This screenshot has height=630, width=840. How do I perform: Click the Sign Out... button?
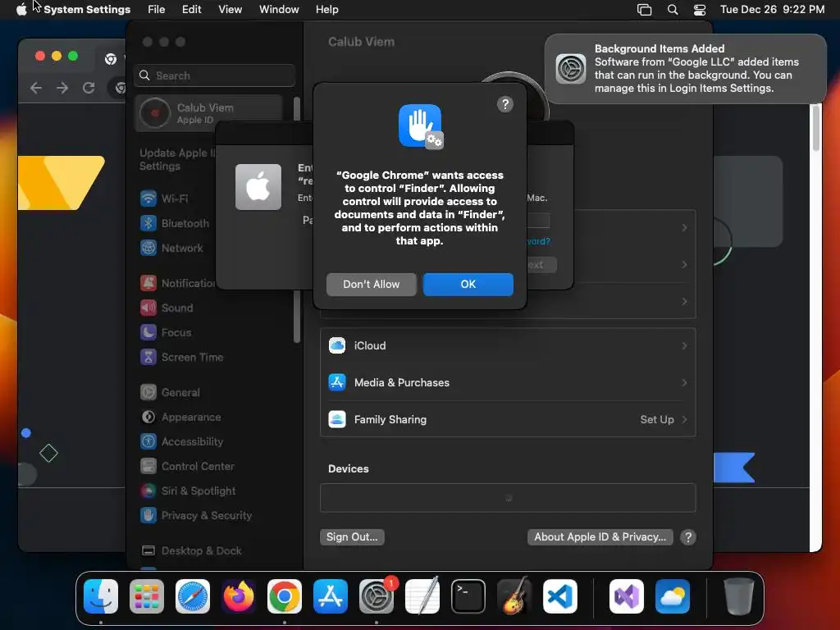pos(352,536)
